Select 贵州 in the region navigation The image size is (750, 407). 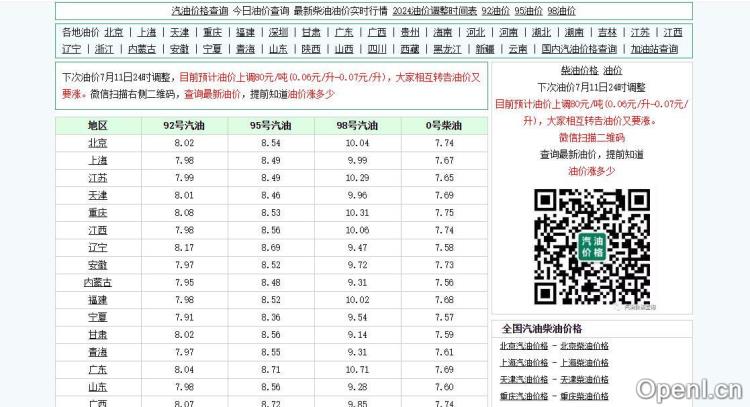point(410,33)
